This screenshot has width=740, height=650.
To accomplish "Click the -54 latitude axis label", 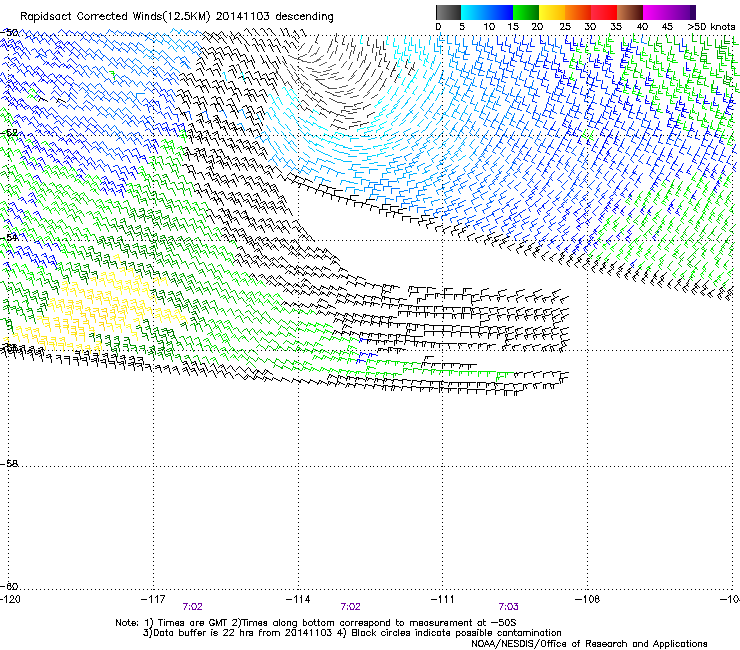I will (9, 237).
